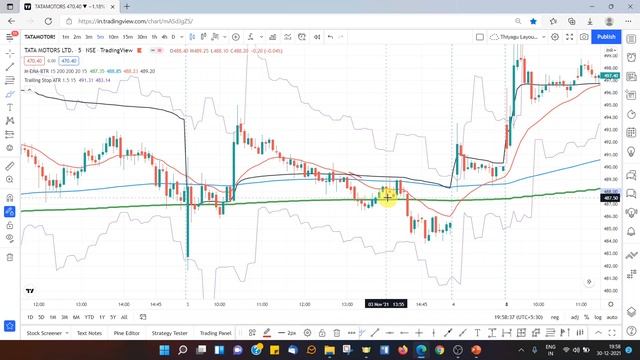The height and width of the screenshot is (360, 640).
Task: Open the date range go-to icon
Action: [x=142, y=317]
